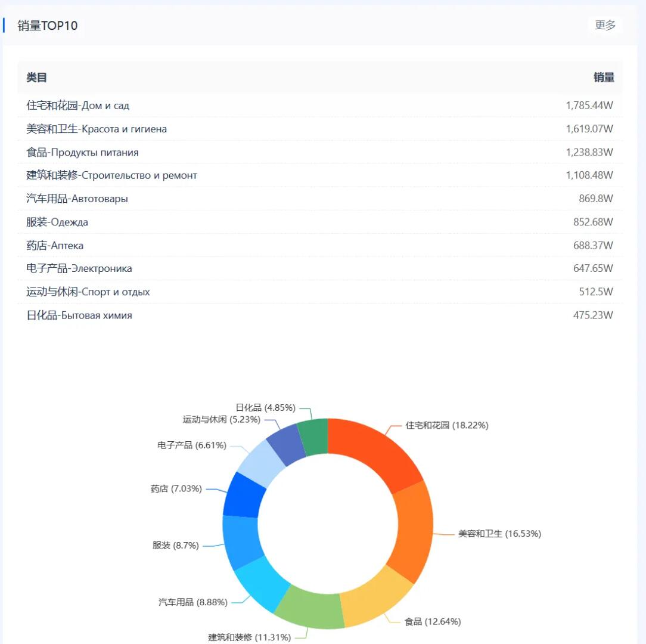
Task: Select the 住宅和花园-Дом и сад category row
Action: [319, 106]
